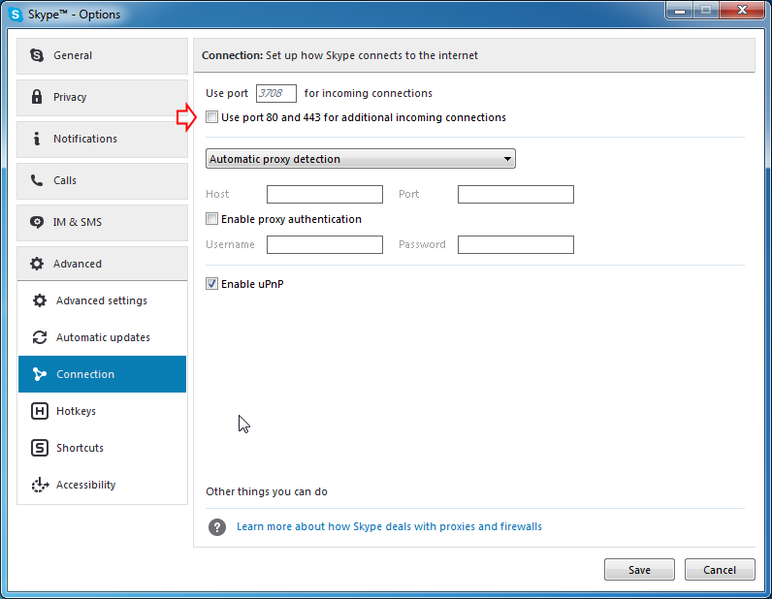772x599 pixels.
Task: Open the proxies and firewalls help link
Action: [389, 527]
